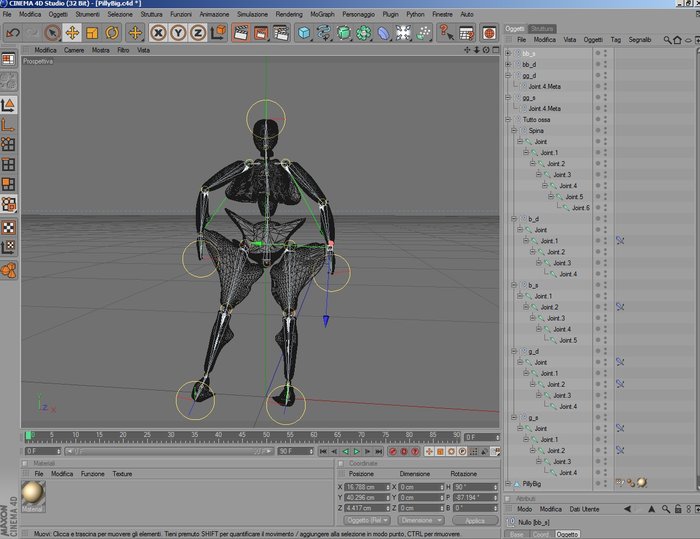
Task: Render to Picture Viewer icon
Action: (261, 33)
